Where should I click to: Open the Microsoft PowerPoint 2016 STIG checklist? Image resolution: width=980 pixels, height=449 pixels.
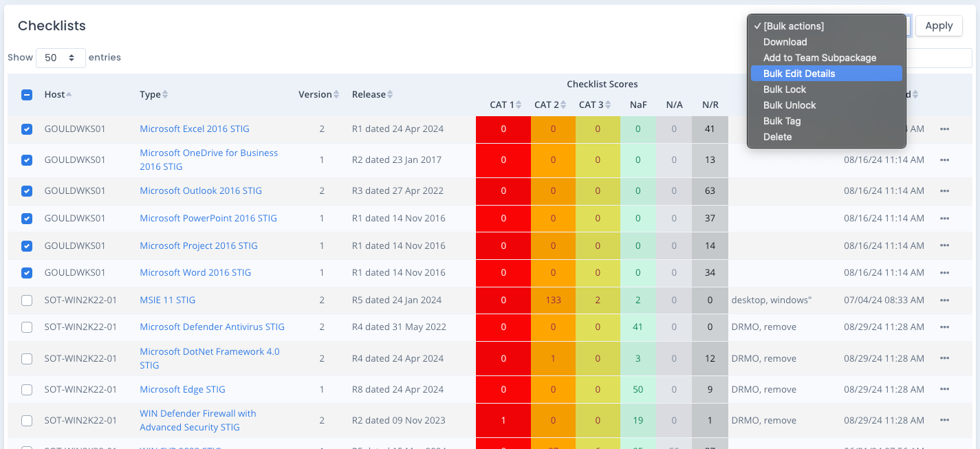click(208, 219)
